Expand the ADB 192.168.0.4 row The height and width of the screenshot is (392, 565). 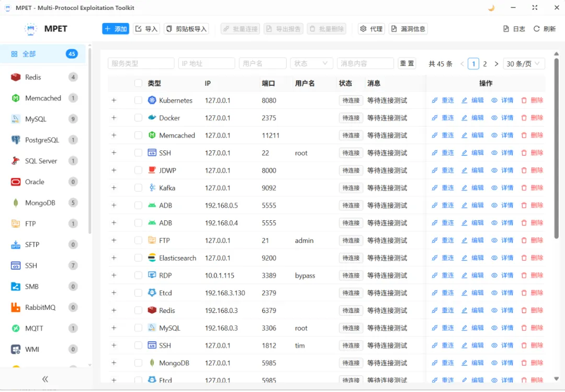point(114,223)
